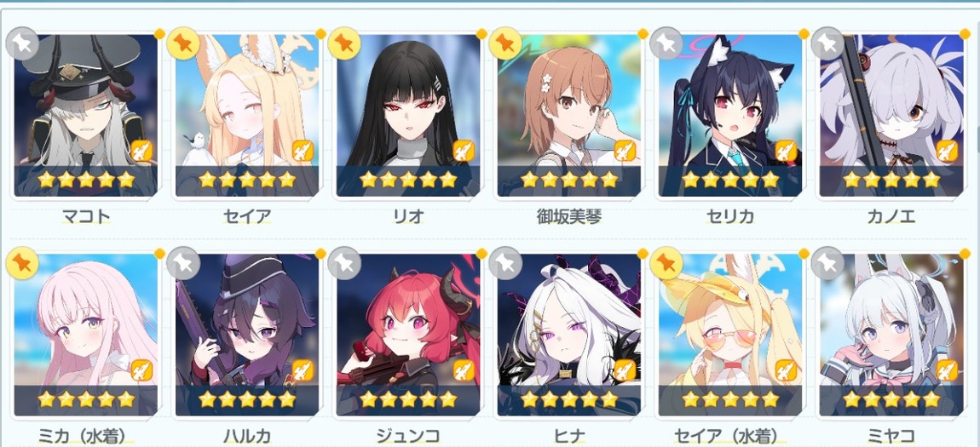Click the five-star rating on ジュンコ
This screenshot has height=447, width=980.
(x=408, y=399)
